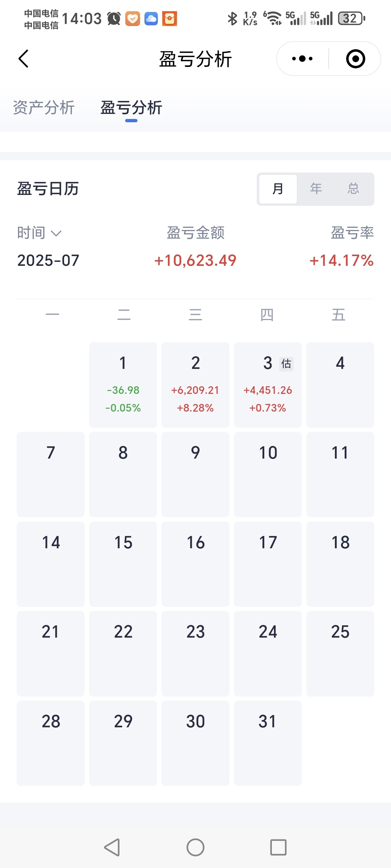This screenshot has width=391, height=868.
Task: Switch to the 资产分析 tab
Action: [44, 107]
